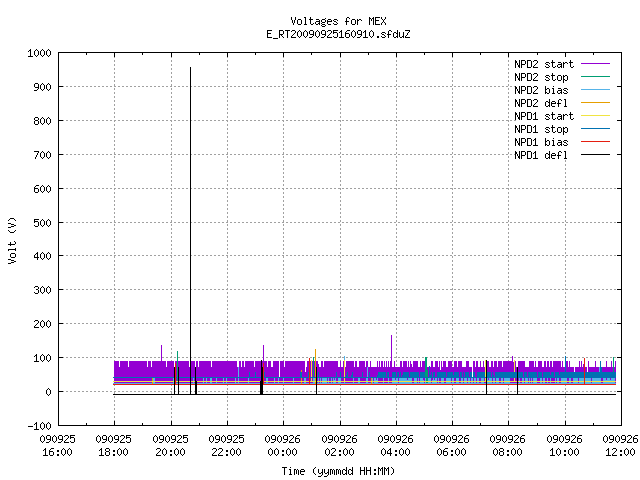Click the '090925 22:00' time tick label
640x480 pixels.
tap(227, 446)
